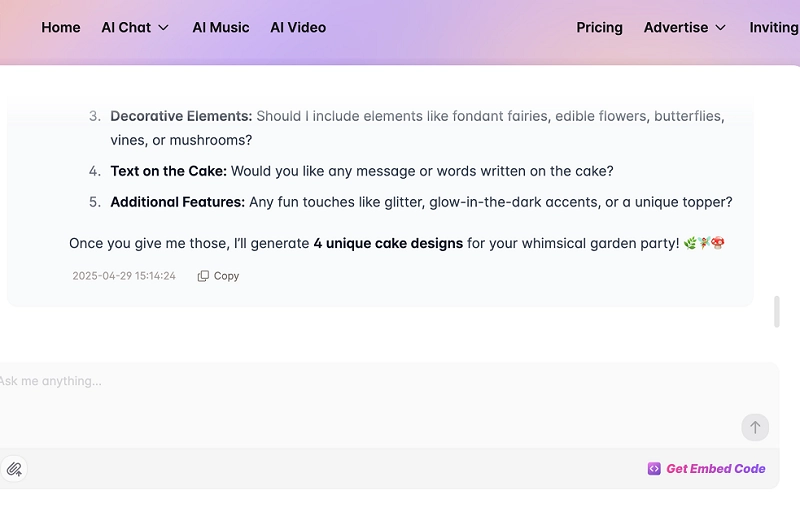800x512 pixels.
Task: Click the message timestamp 2025-04-29 15:14:24
Action: 124,276
